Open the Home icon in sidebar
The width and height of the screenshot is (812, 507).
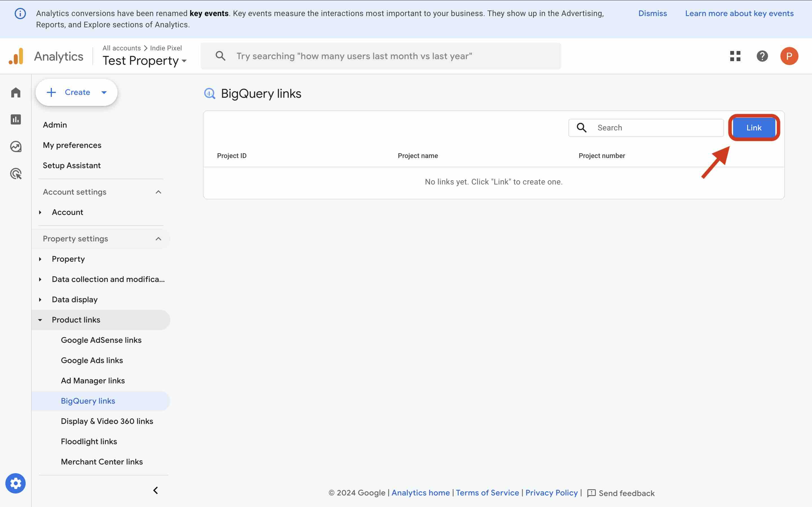click(16, 93)
